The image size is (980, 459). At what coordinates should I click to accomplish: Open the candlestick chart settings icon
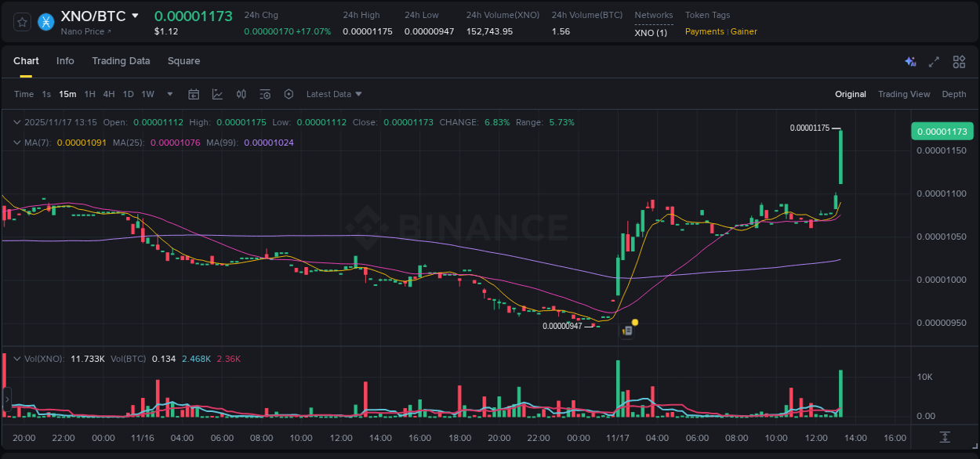point(241,94)
